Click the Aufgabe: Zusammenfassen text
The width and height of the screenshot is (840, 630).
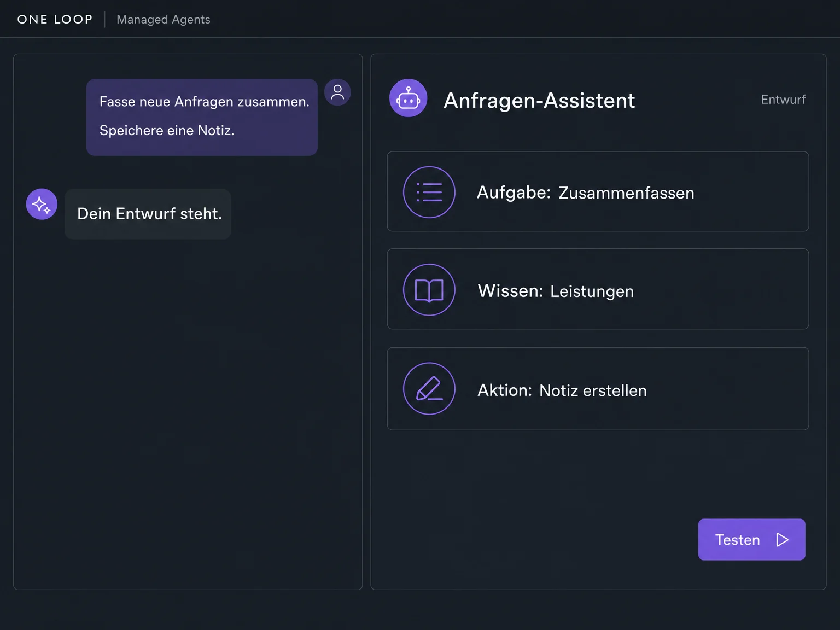586,193
